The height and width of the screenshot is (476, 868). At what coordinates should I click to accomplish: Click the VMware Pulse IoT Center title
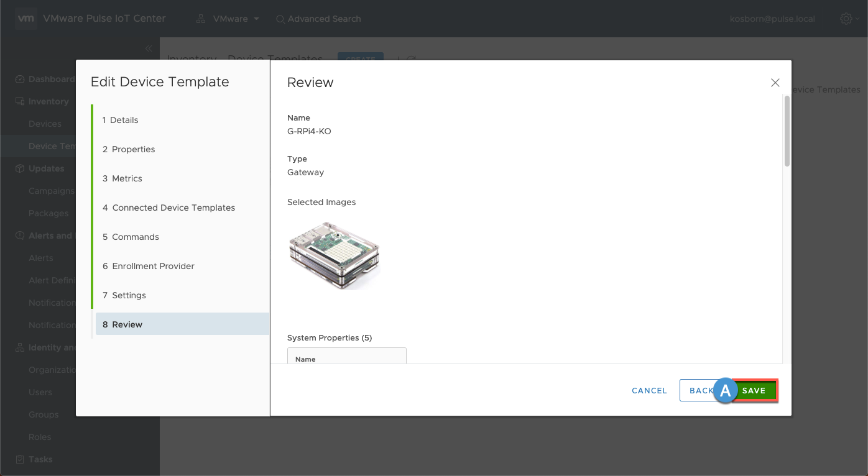[x=104, y=19]
